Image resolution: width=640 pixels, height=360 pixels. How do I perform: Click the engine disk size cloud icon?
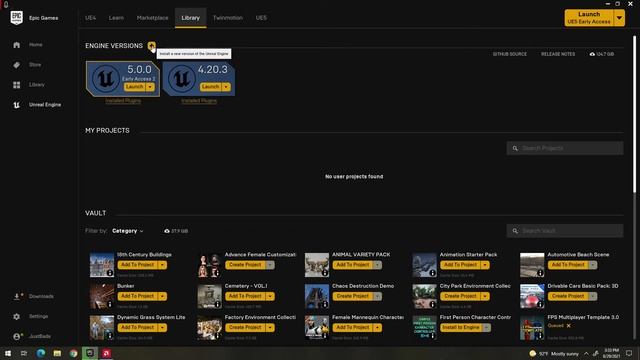[x=592, y=54]
